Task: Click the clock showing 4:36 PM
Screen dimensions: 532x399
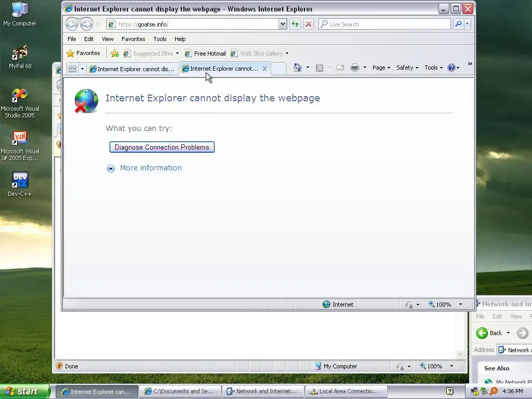Action: pyautogui.click(x=513, y=391)
